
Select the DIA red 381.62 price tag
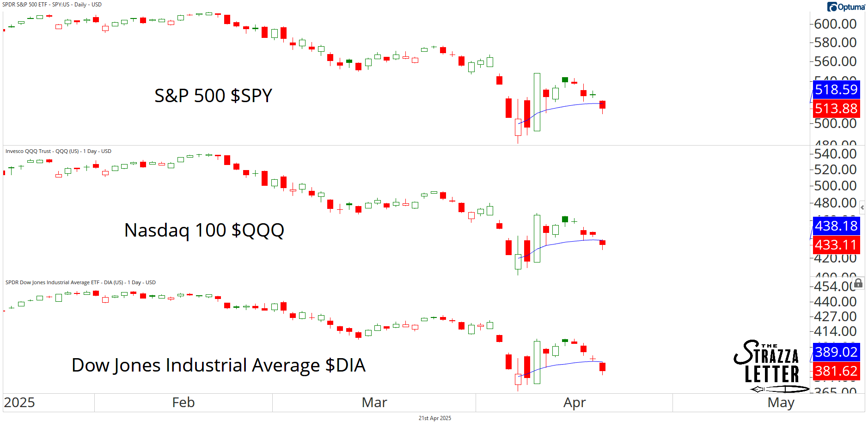tap(836, 371)
